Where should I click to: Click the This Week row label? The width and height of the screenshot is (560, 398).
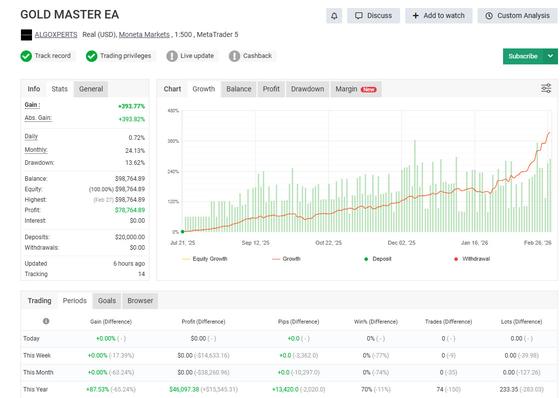[x=37, y=355]
